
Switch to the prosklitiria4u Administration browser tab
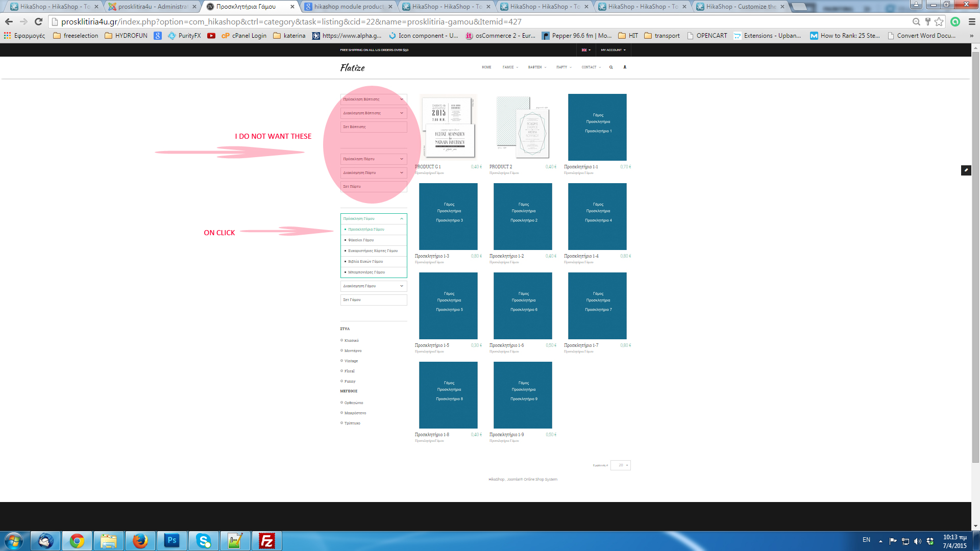[x=152, y=7]
